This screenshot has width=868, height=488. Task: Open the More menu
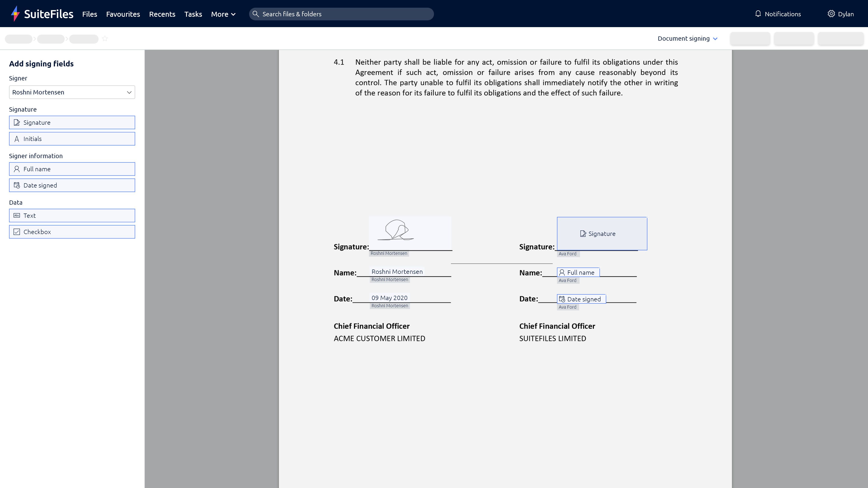coord(223,14)
